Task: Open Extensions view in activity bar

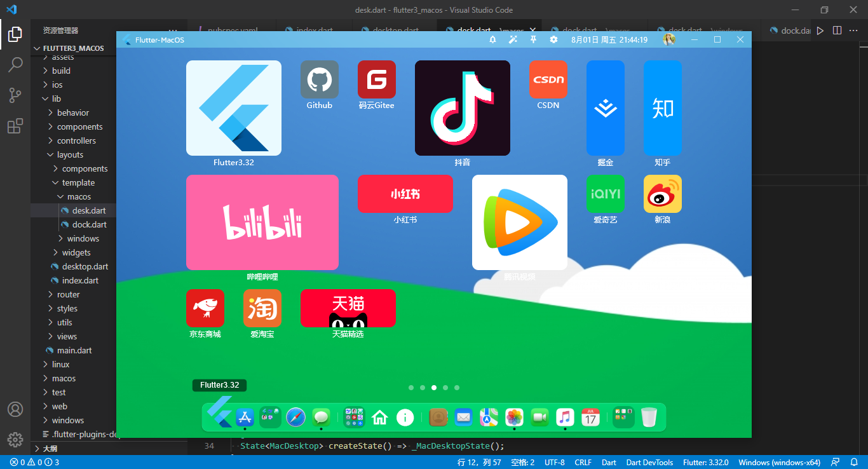Action: 15,126
